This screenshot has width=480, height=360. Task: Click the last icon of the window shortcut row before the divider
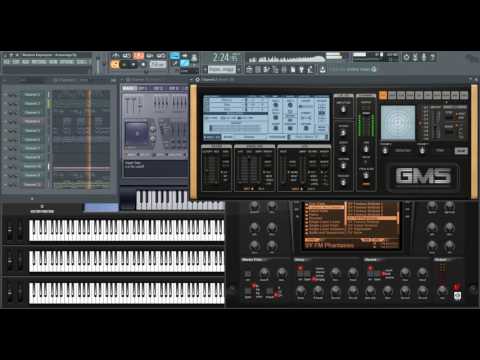[310, 69]
